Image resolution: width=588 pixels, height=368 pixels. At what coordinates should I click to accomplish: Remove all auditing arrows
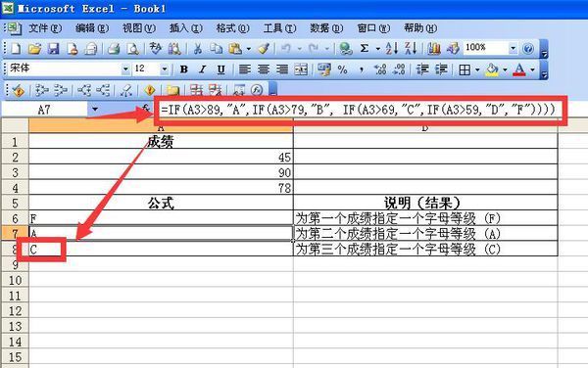pos(126,90)
